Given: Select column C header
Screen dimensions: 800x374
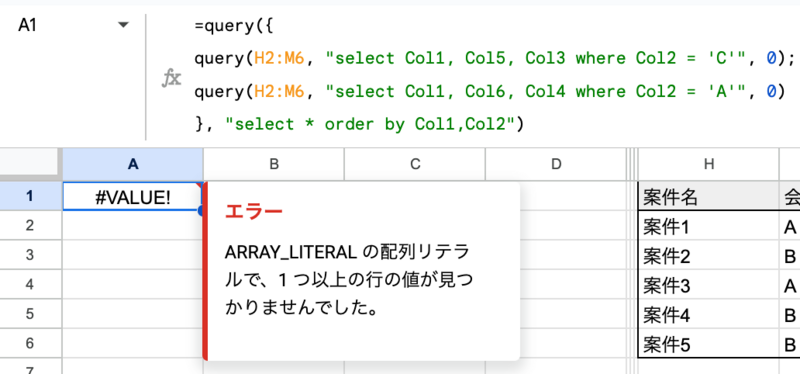Looking at the screenshot, I should 415,164.
